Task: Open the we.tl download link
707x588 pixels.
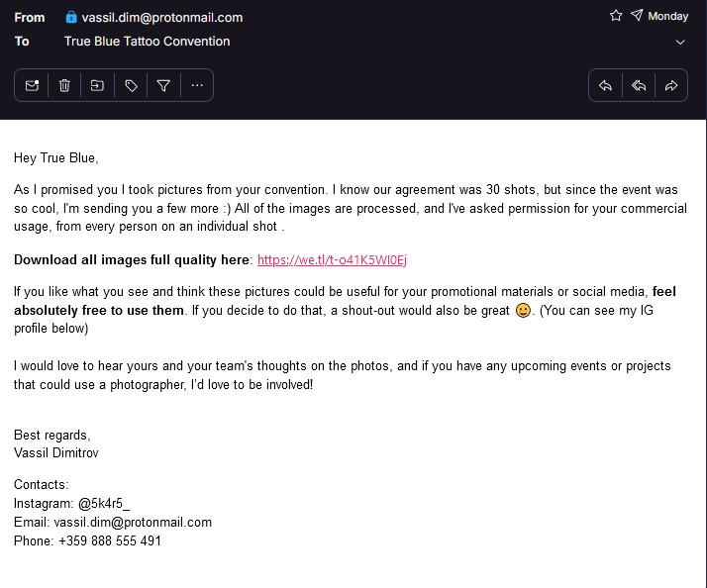Action: (x=332, y=260)
